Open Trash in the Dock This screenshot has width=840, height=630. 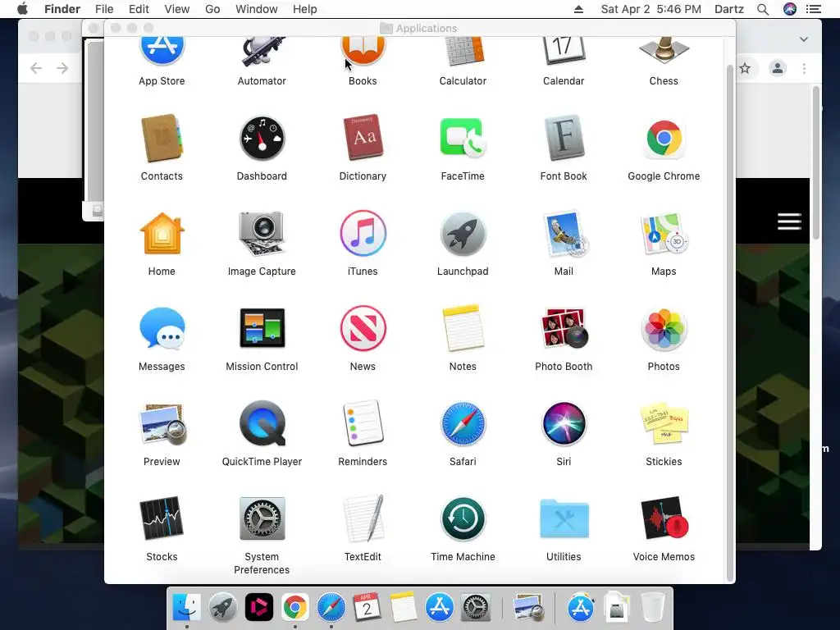[x=652, y=608]
